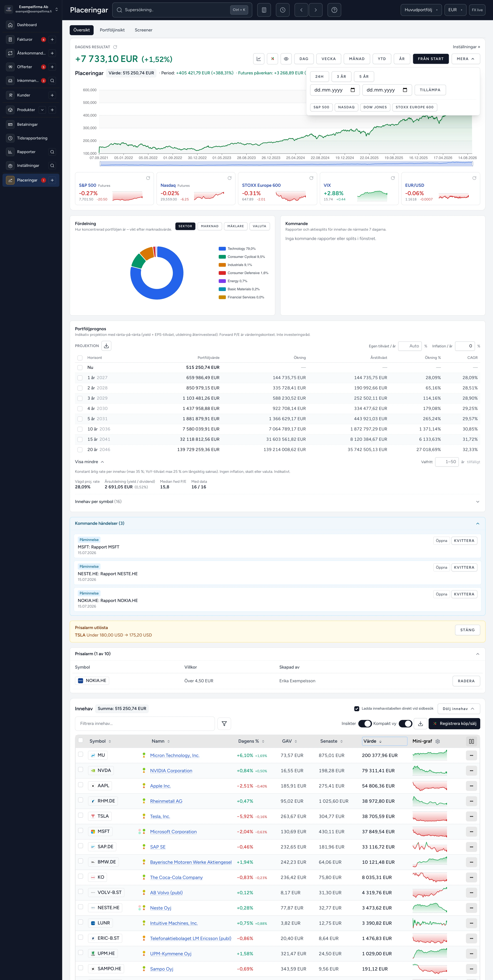Refresh the S&P 500 Futures card
The width and height of the screenshot is (493, 980).
(x=148, y=178)
